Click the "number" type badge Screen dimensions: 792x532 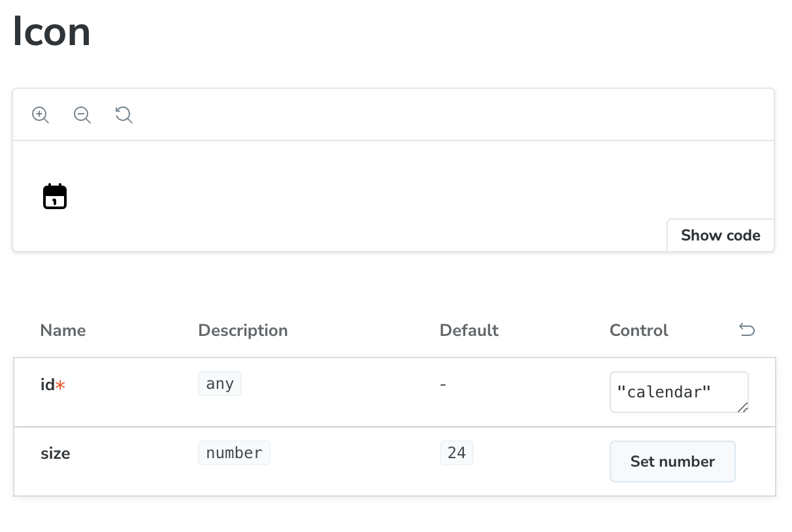point(234,453)
